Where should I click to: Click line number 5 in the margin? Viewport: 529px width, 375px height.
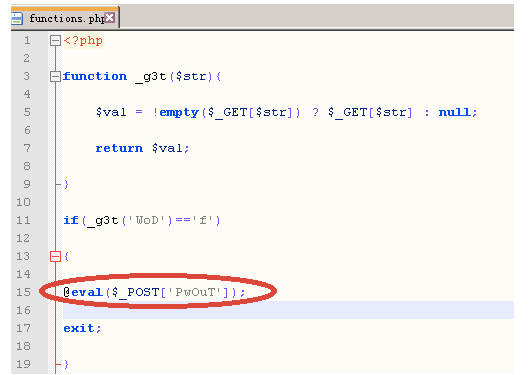(x=27, y=112)
